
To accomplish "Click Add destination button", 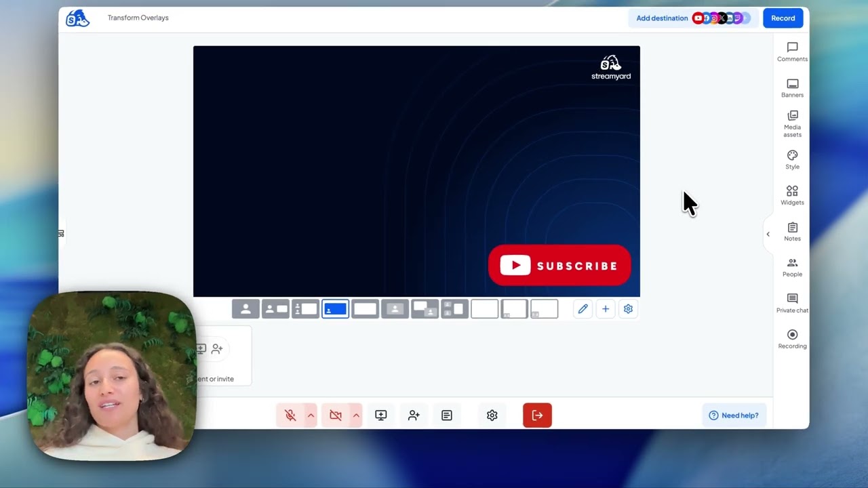I will [x=662, y=18].
